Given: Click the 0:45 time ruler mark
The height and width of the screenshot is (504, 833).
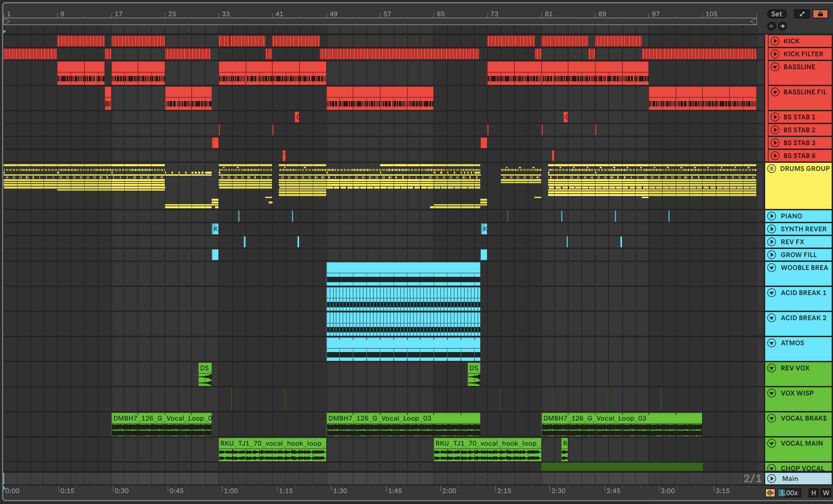Looking at the screenshot, I should 176,491.
